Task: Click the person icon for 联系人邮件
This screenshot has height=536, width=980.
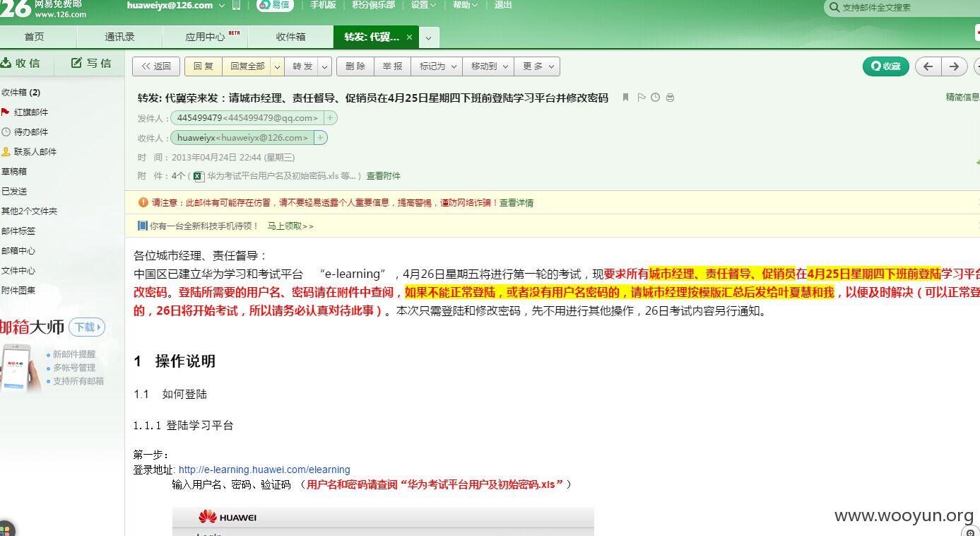Action: [x=6, y=152]
